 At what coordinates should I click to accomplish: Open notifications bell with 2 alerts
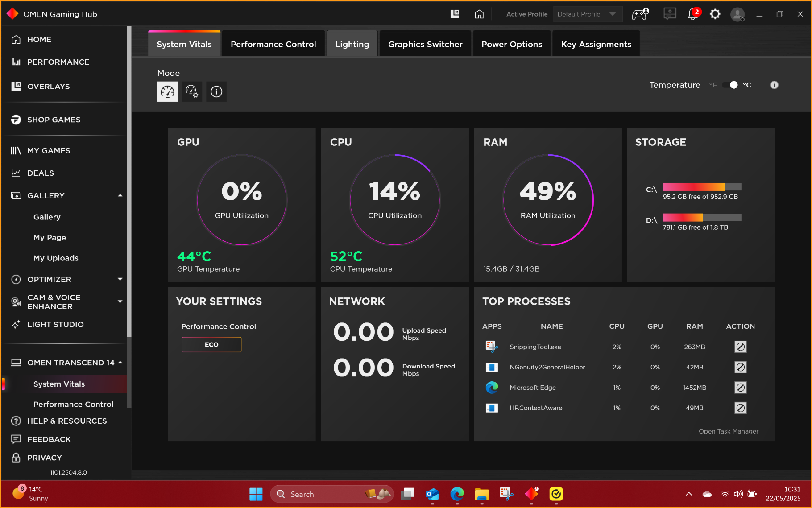pyautogui.click(x=693, y=14)
